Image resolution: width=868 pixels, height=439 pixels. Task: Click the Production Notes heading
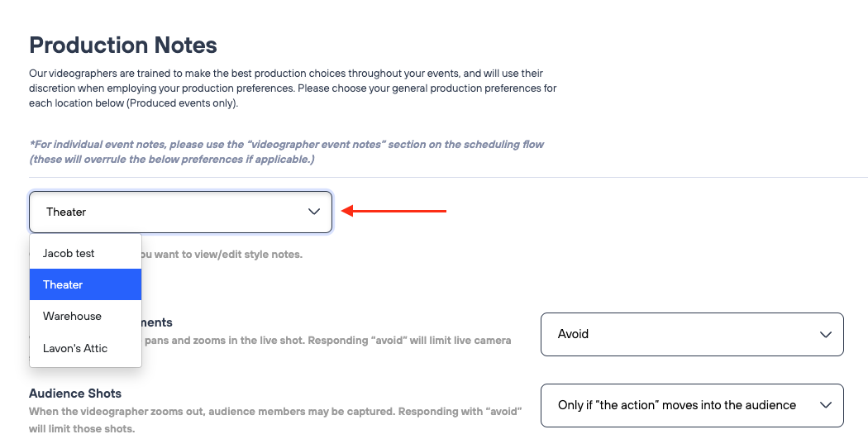click(123, 45)
